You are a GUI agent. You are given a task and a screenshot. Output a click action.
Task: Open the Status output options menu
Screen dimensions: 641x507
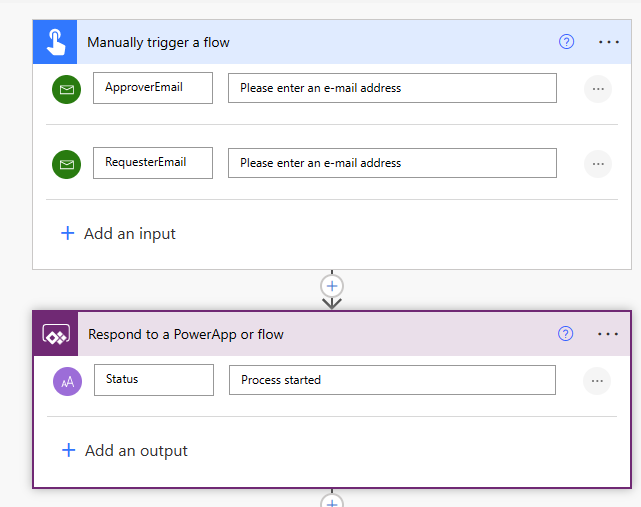point(597,381)
